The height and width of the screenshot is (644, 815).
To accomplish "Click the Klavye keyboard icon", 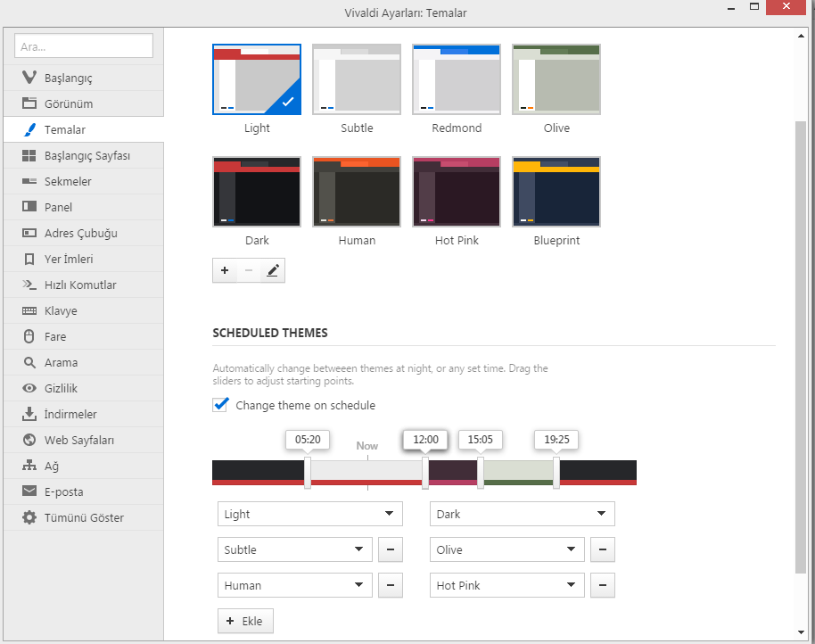I will tap(29, 310).
